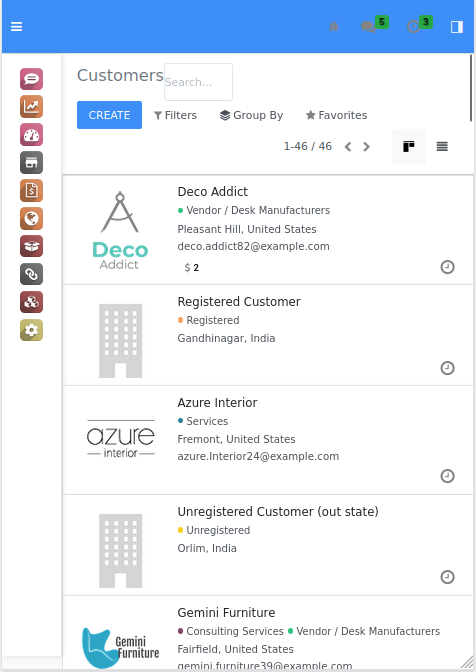Image resolution: width=476 pixels, height=672 pixels.
Task: Click the CREATE button
Action: 109,115
